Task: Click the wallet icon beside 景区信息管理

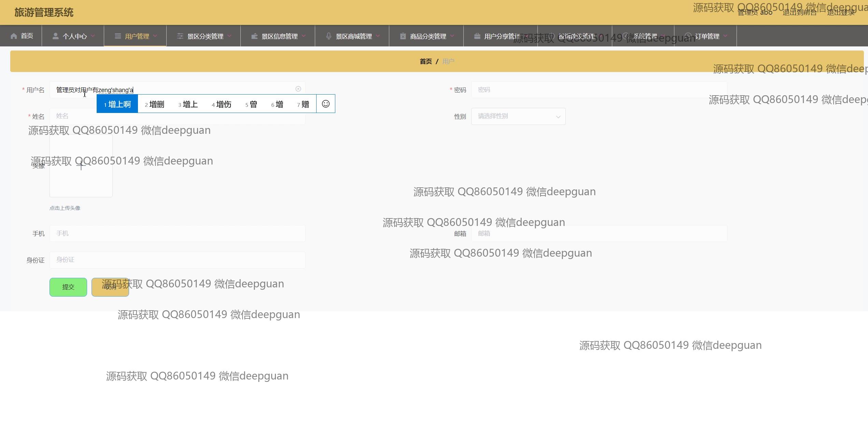Action: (254, 36)
